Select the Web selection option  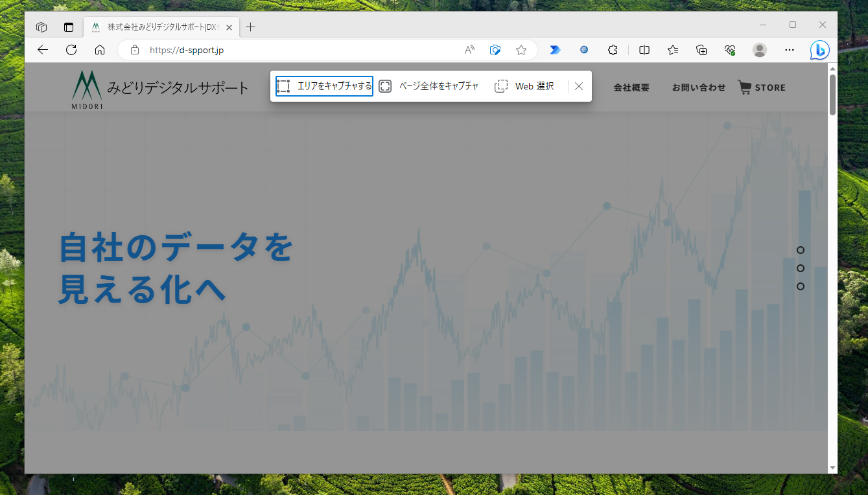point(524,86)
